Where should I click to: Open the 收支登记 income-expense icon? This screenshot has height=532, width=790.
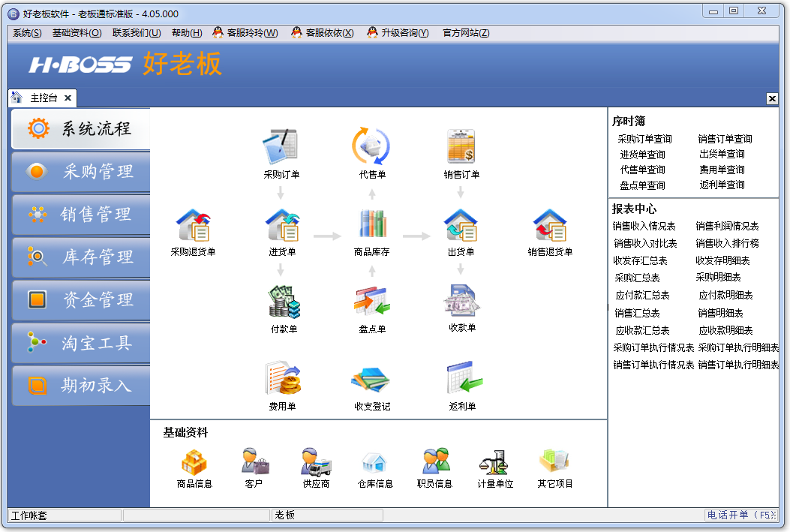click(x=371, y=380)
